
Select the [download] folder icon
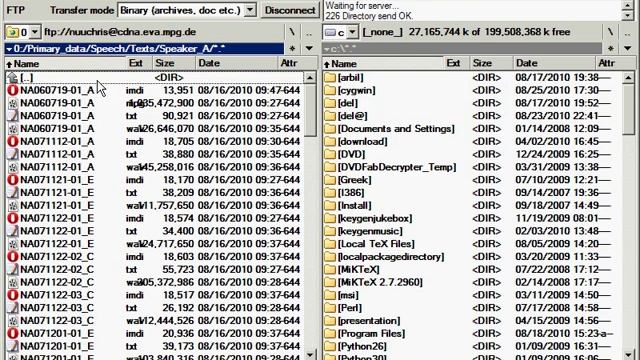point(330,142)
